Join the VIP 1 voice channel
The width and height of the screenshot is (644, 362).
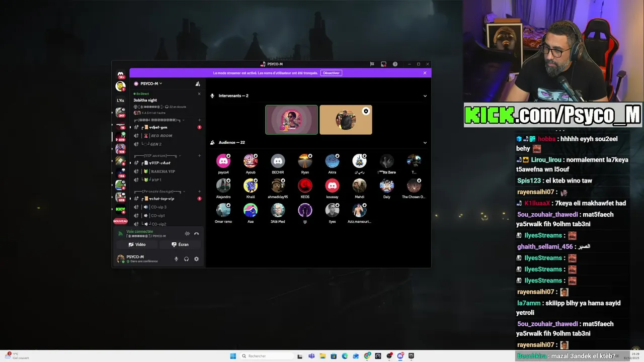pyautogui.click(x=167, y=180)
